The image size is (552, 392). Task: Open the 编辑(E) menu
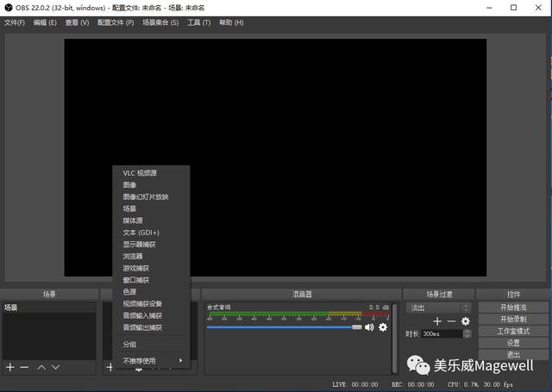click(x=45, y=22)
